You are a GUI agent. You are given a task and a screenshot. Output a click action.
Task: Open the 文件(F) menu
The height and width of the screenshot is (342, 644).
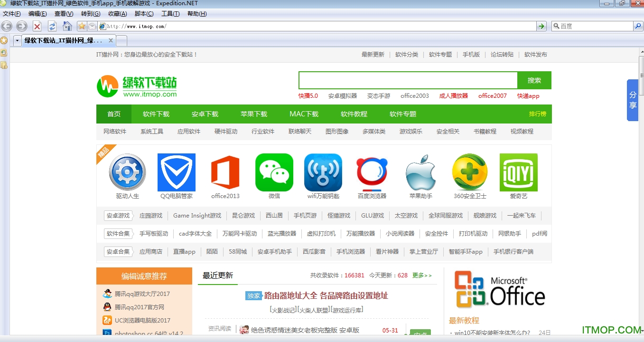click(11, 14)
